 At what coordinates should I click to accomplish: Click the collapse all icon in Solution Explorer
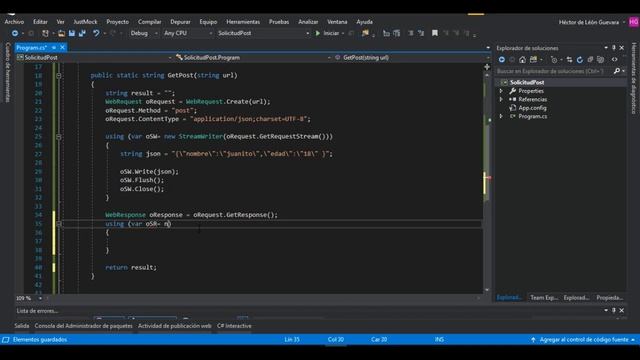[590, 60]
